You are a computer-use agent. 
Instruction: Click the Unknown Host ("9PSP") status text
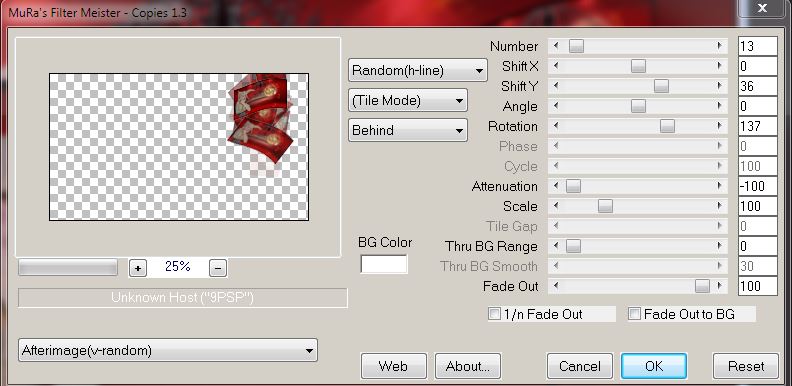(x=182, y=297)
